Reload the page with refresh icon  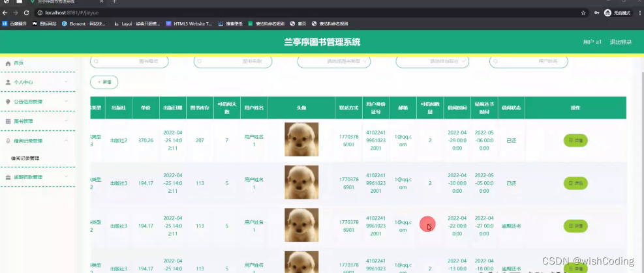point(26,13)
